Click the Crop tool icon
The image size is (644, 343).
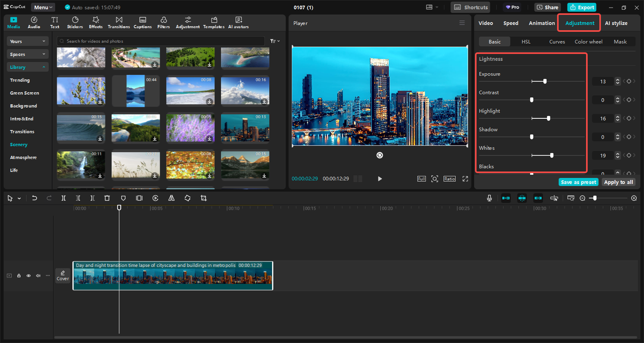[203, 198]
